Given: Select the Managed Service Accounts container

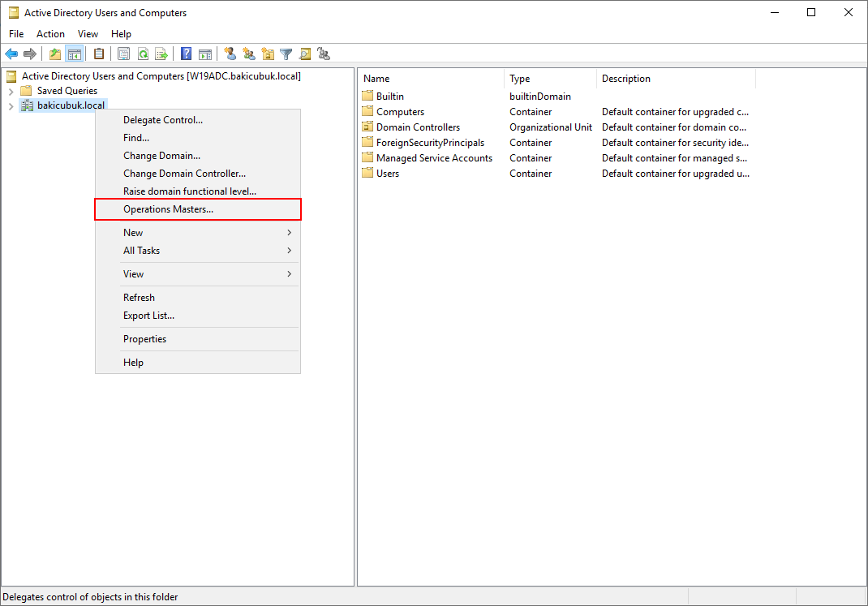Looking at the screenshot, I should tap(434, 157).
